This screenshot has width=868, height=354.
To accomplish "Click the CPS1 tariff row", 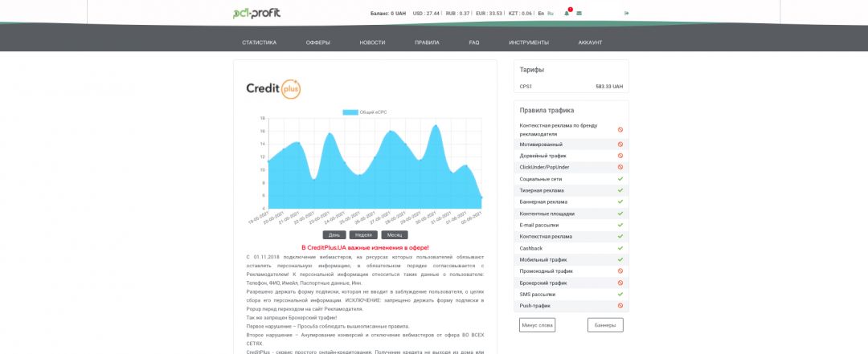I will point(571,87).
